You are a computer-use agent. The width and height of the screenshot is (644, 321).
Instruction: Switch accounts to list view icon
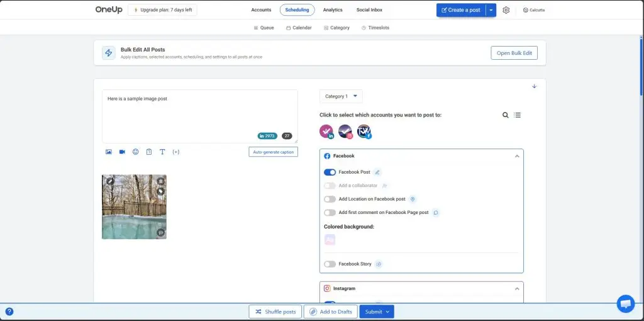517,115
